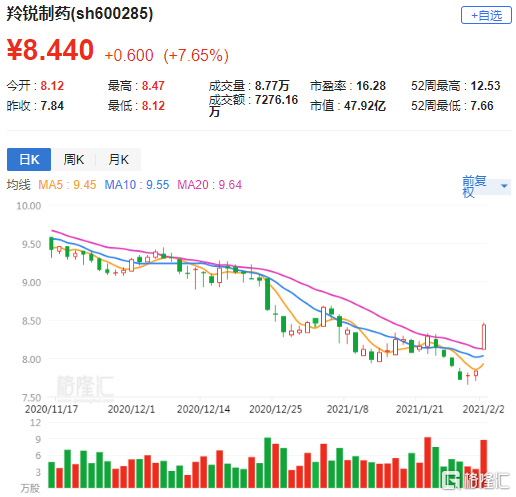Switch to 周K weekly chart tab
Screen dimensions: 516x497
pyautogui.click(x=74, y=159)
